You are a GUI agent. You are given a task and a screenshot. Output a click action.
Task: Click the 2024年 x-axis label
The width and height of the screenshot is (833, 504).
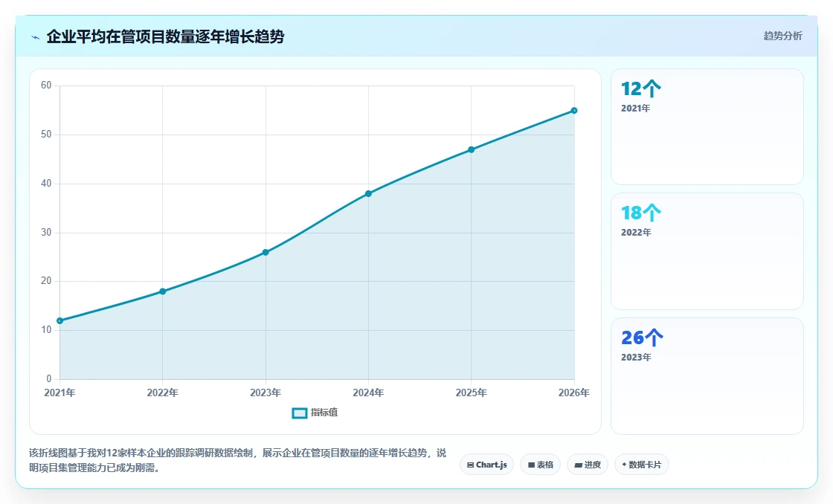(368, 393)
